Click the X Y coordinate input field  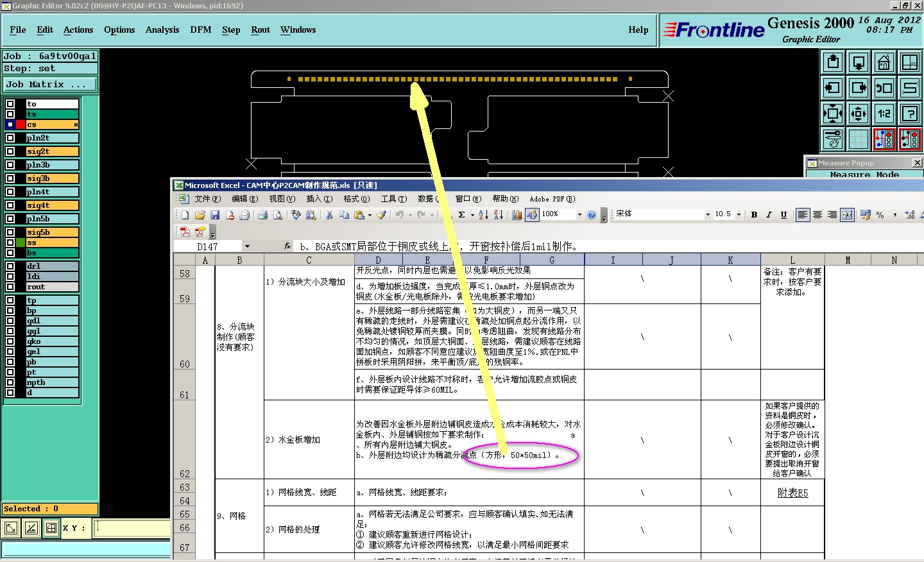132,528
